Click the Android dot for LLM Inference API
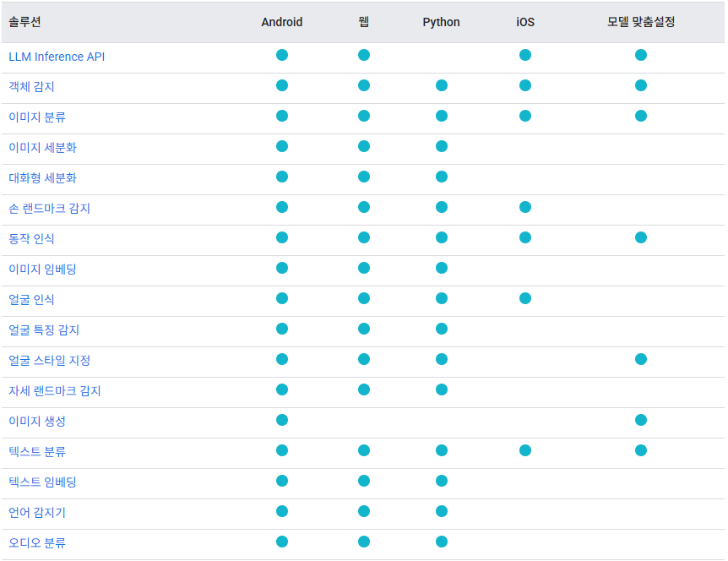Screen dimensions: 728x561 [x=282, y=55]
